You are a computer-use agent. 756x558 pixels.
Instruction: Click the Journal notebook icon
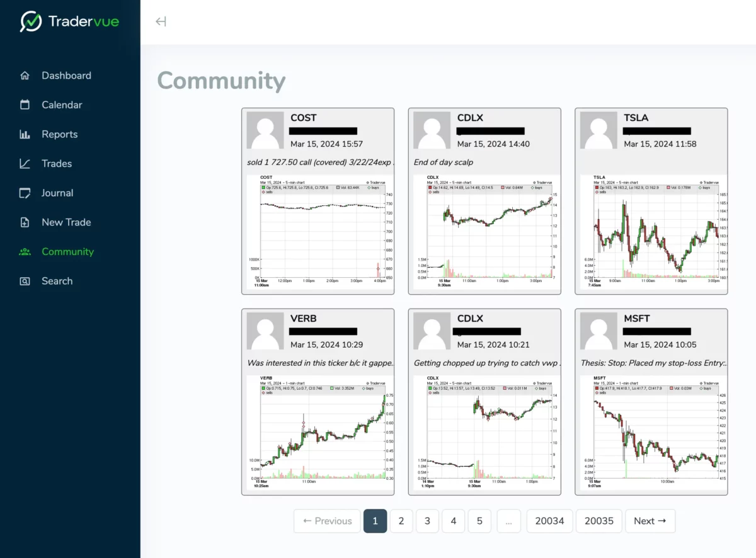(25, 193)
